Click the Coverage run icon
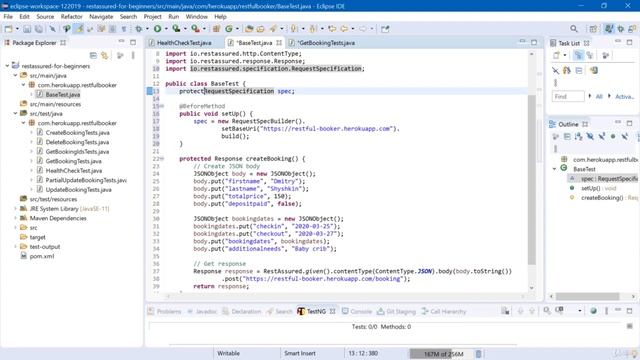 point(176,29)
